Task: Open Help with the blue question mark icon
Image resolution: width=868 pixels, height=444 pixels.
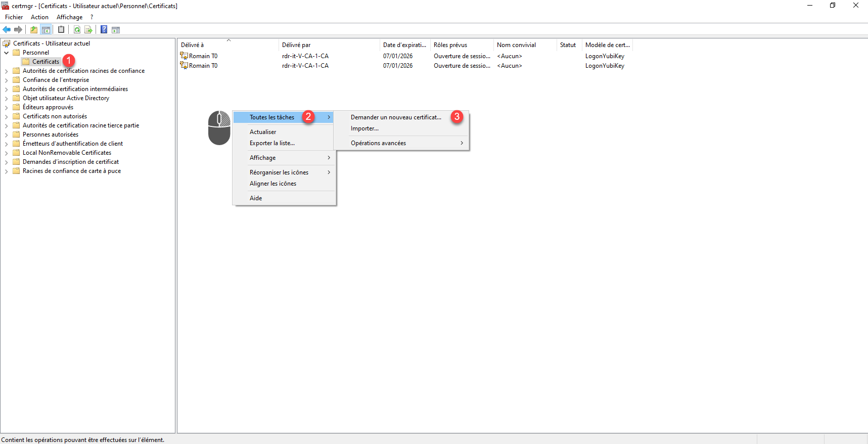Action: click(x=104, y=30)
